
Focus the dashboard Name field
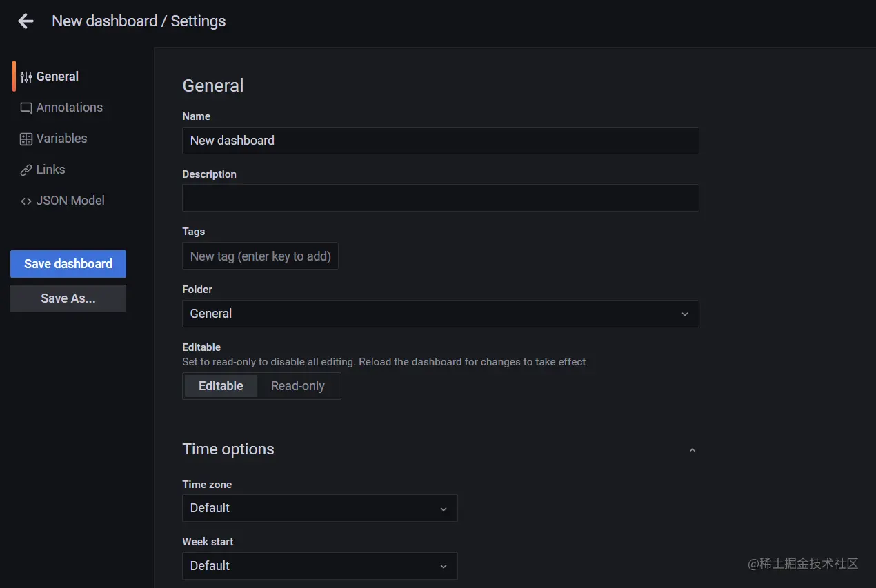click(440, 141)
